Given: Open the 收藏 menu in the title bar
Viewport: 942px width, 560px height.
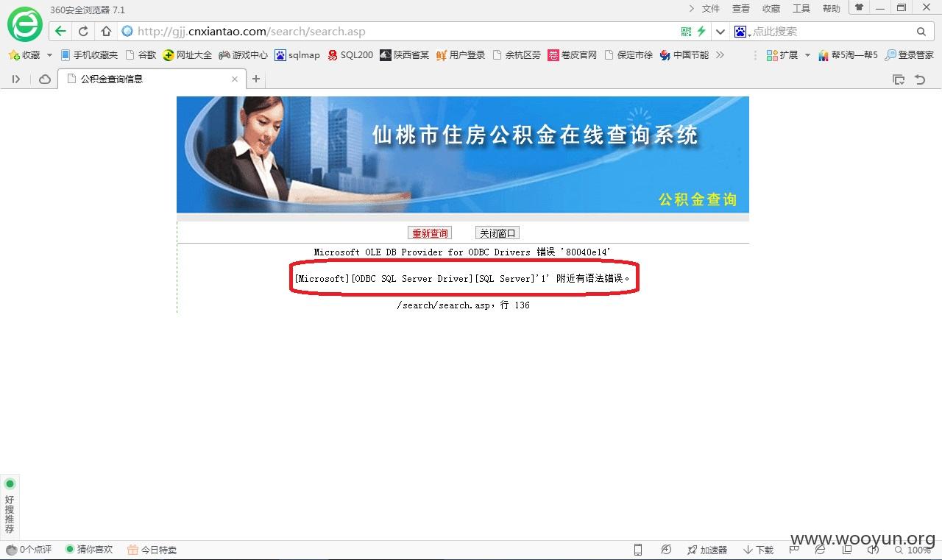Looking at the screenshot, I should click(x=771, y=9).
